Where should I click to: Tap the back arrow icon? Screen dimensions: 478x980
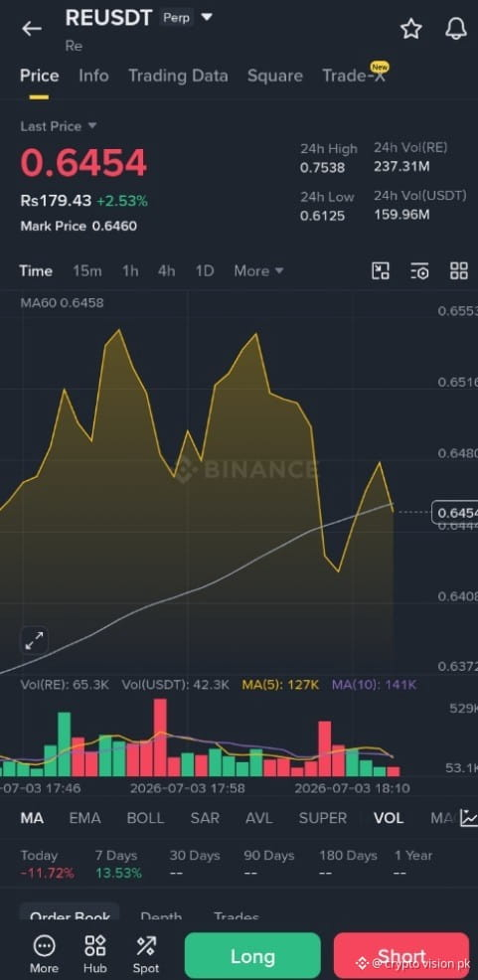[31, 28]
